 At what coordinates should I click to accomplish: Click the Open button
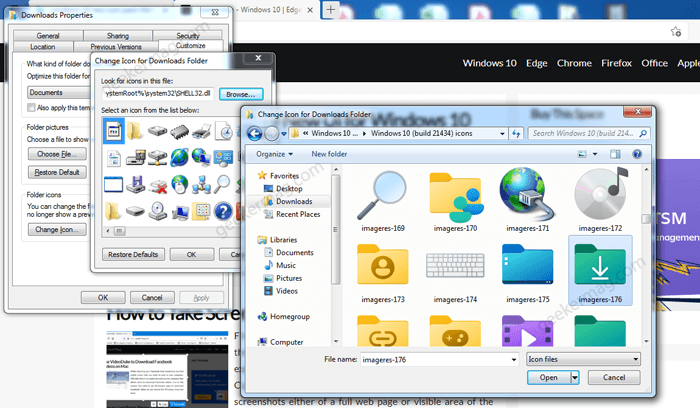tap(549, 377)
